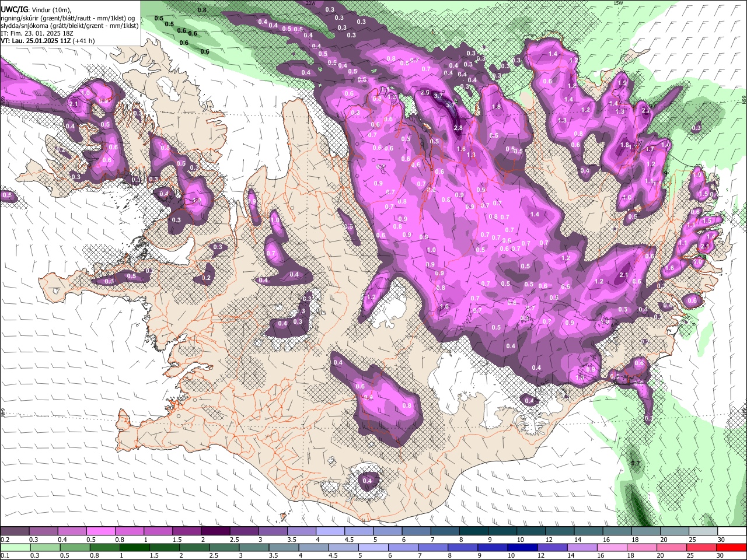Click the bright red rain swatch labeled 30
The height and width of the screenshot is (560, 747).
tap(731, 548)
